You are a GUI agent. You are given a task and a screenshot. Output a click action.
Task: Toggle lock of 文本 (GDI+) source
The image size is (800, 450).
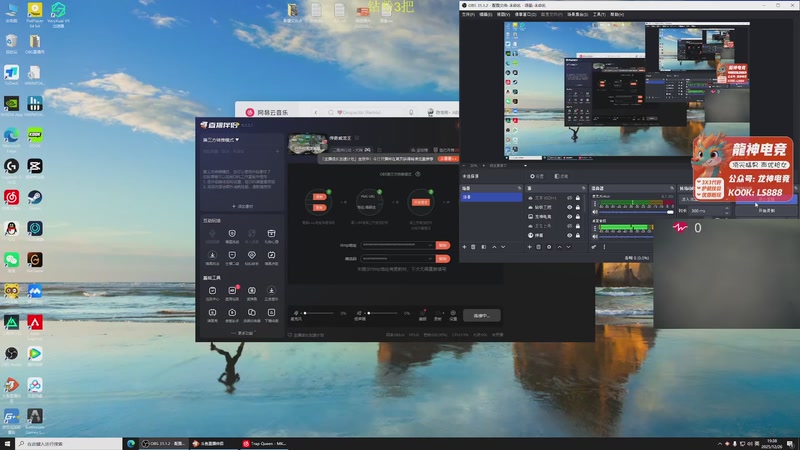pyautogui.click(x=578, y=198)
